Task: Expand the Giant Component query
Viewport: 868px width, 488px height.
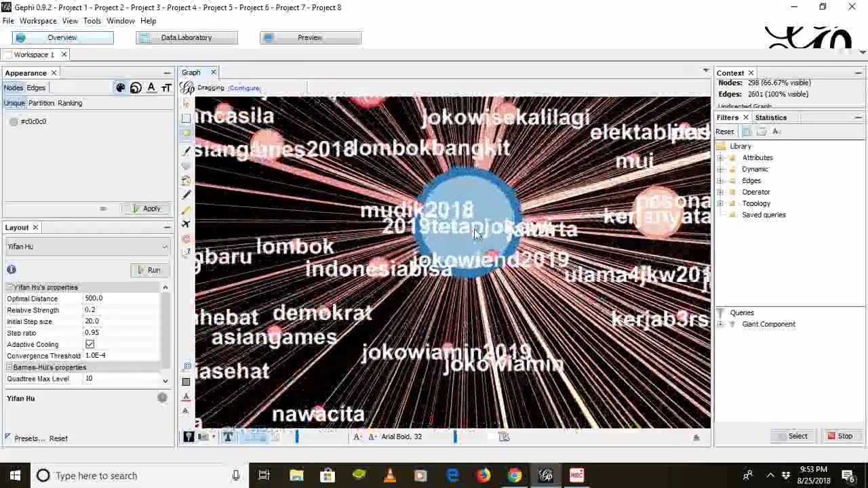Action: click(720, 325)
